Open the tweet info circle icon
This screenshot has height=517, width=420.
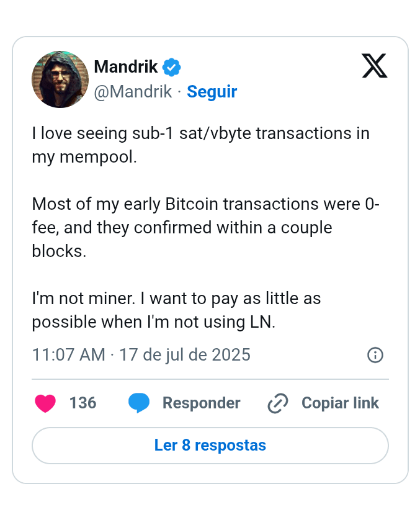[x=375, y=355]
